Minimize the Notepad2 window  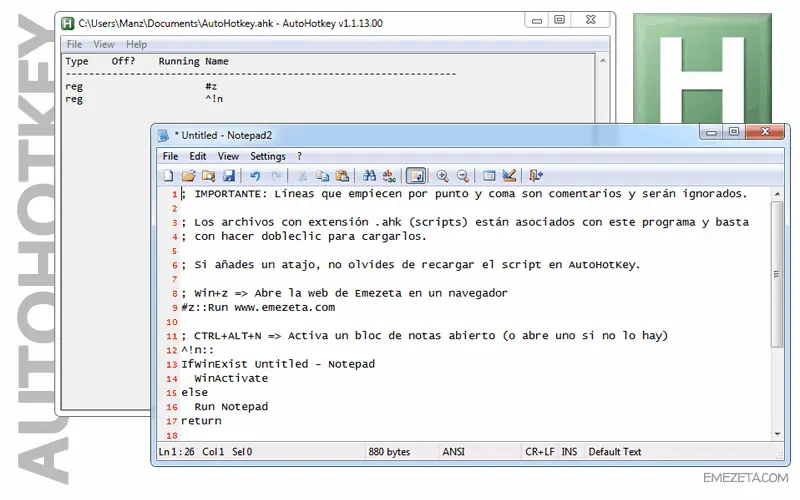pyautogui.click(x=711, y=133)
